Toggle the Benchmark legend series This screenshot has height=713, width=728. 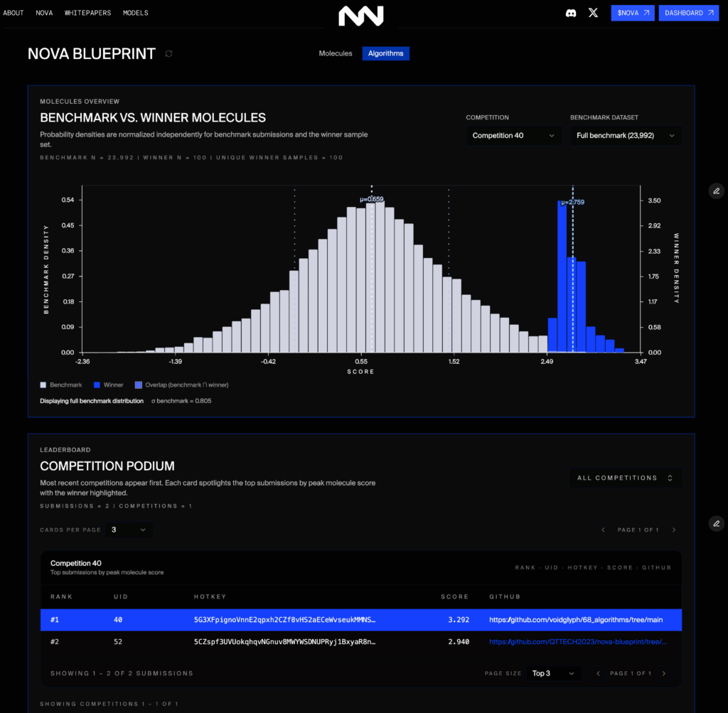click(x=61, y=385)
